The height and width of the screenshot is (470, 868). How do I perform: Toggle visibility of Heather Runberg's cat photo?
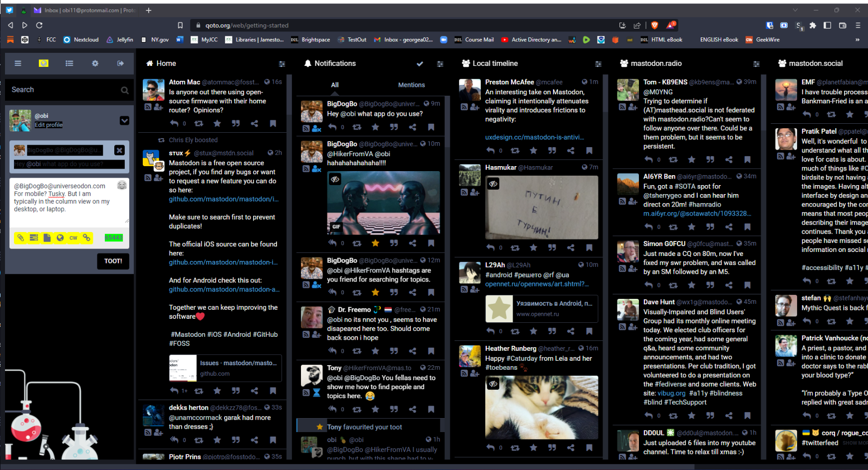493,384
